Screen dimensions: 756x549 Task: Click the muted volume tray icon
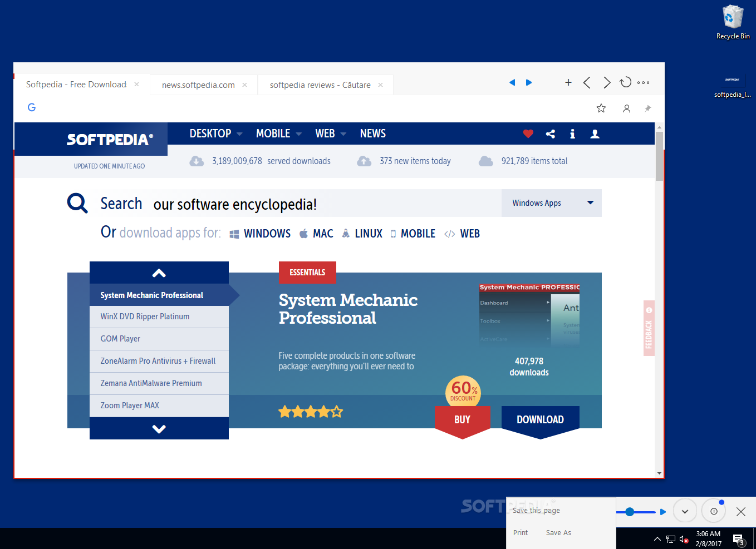point(684,539)
